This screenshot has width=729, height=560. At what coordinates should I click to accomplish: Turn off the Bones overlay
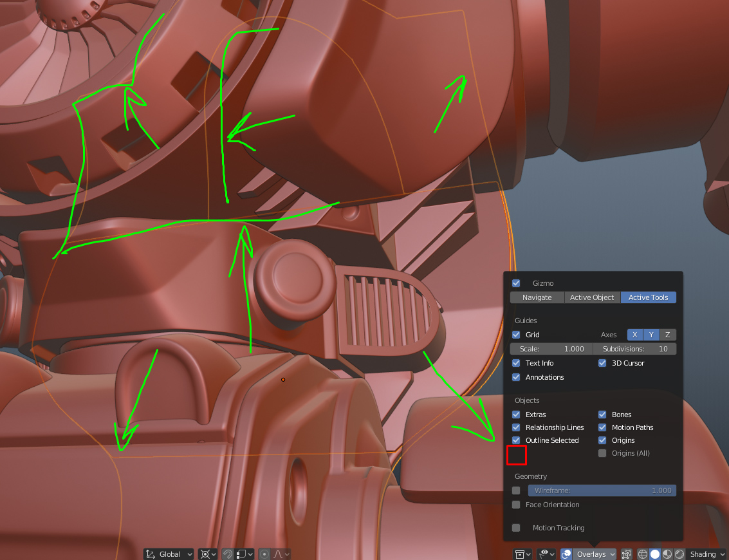[x=602, y=415]
